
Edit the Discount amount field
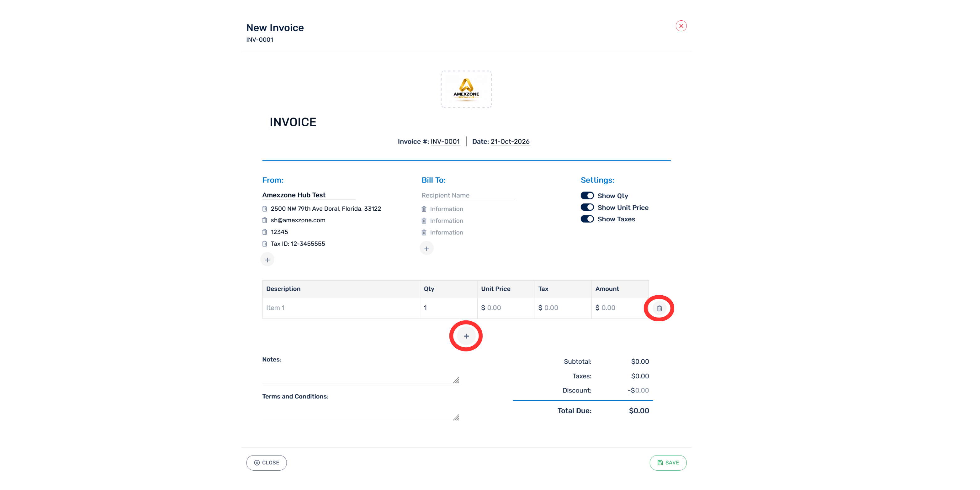tap(638, 390)
